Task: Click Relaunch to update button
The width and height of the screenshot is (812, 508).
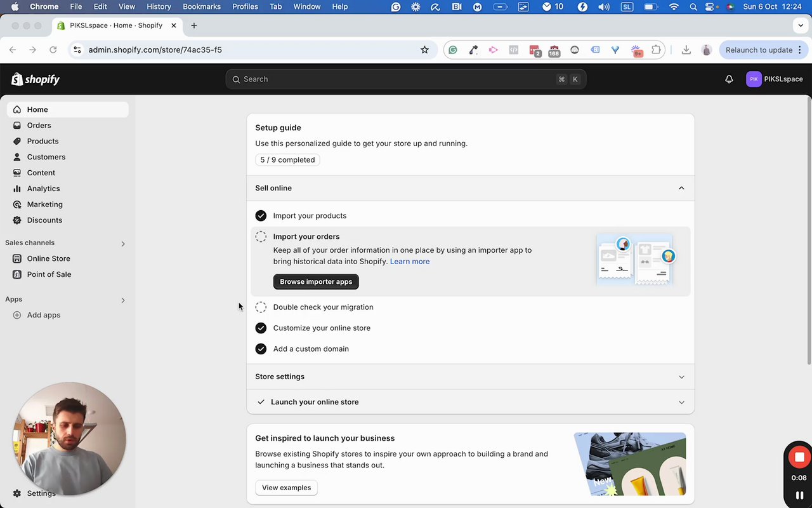Action: [x=764, y=50]
